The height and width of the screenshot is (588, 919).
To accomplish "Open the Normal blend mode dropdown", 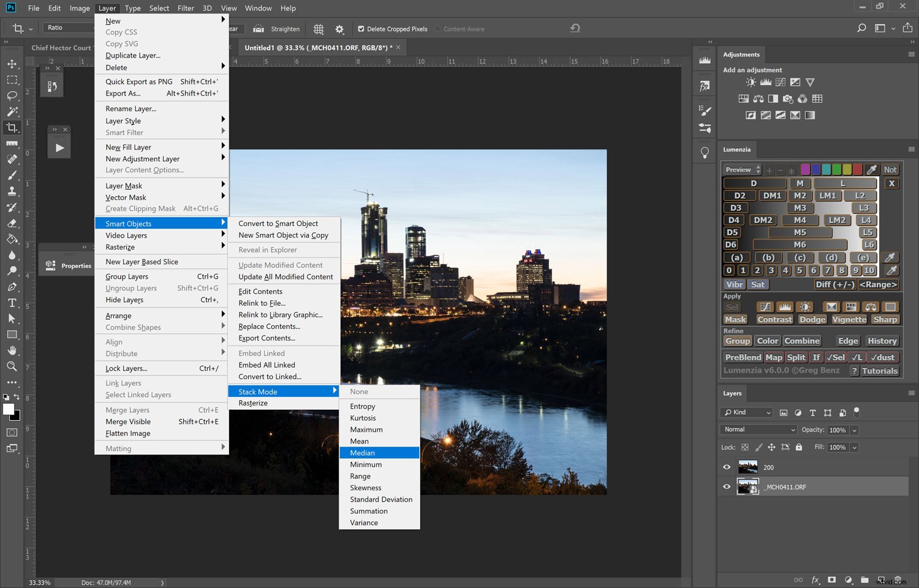I will [x=758, y=429].
